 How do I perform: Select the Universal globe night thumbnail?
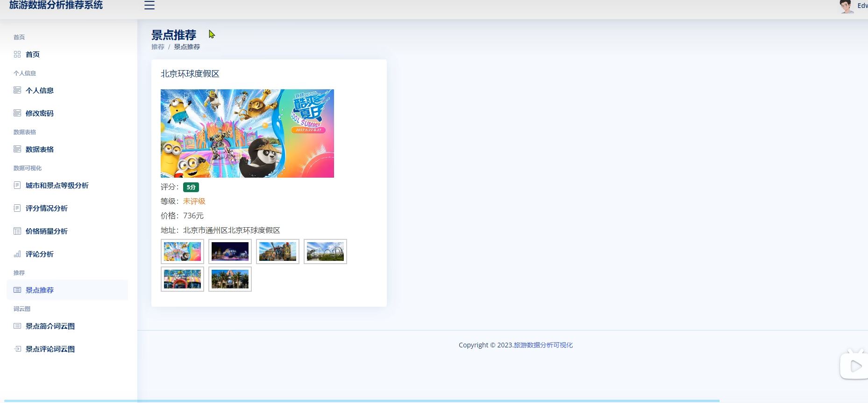click(230, 252)
